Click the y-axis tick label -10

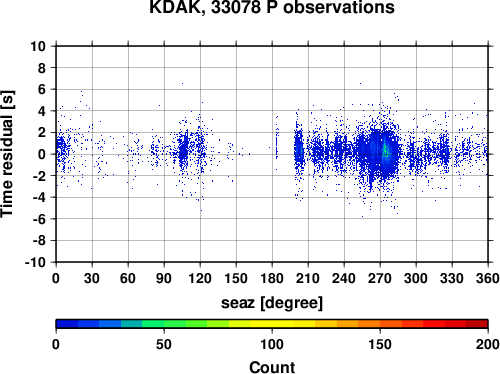pyautogui.click(x=35, y=262)
